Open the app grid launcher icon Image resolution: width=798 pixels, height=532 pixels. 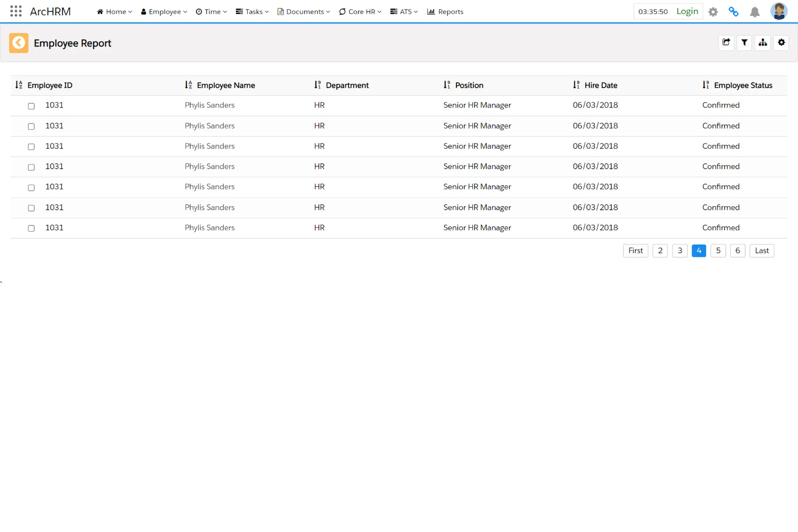coord(16,11)
